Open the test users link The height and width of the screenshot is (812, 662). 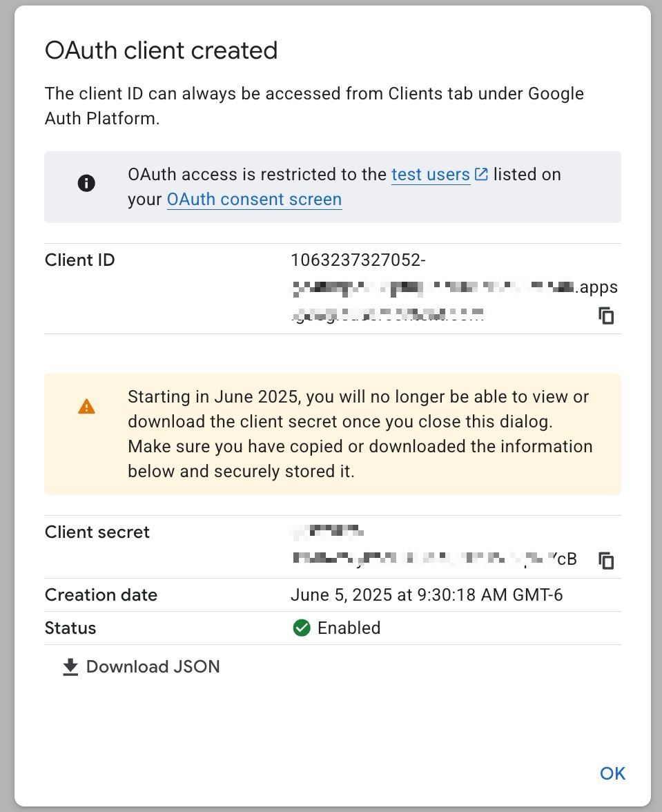pos(430,175)
